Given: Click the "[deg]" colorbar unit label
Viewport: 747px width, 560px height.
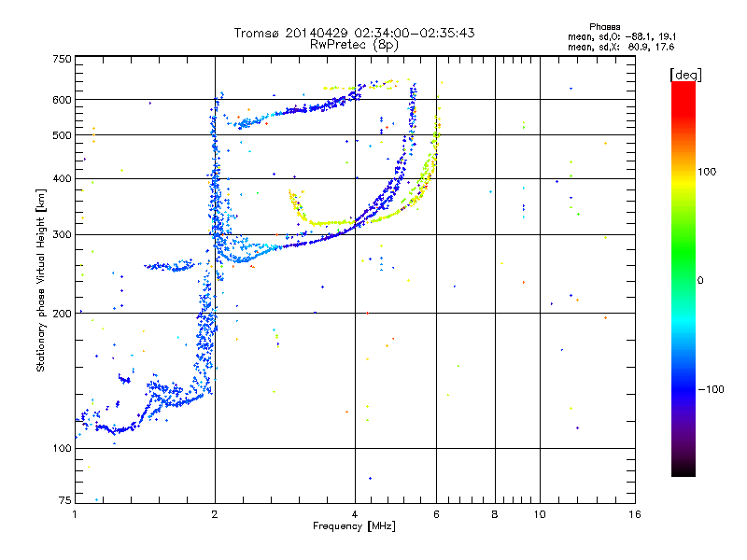Looking at the screenshot, I should pos(685,75).
